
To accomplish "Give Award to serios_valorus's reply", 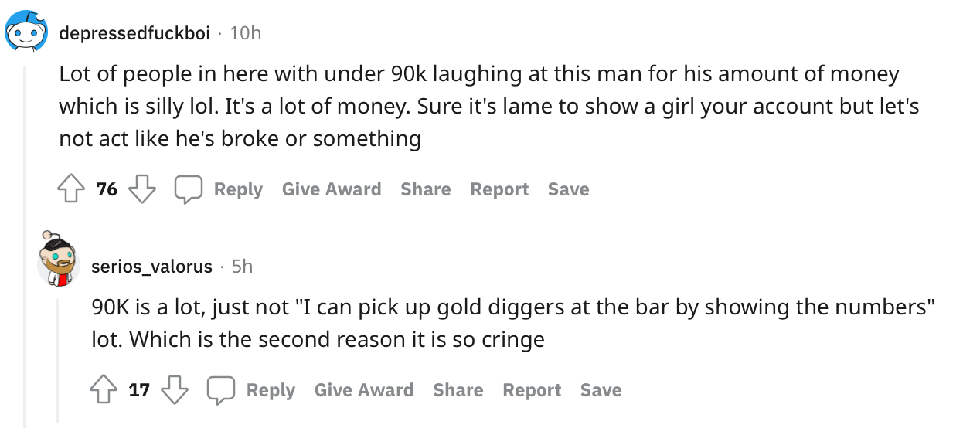I will [x=364, y=390].
